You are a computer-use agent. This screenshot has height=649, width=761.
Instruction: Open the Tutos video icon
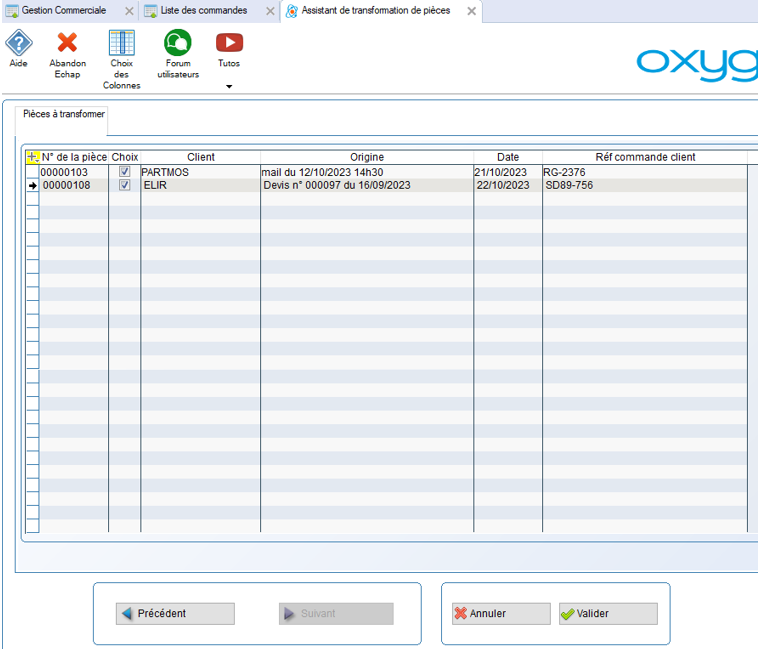point(229,43)
